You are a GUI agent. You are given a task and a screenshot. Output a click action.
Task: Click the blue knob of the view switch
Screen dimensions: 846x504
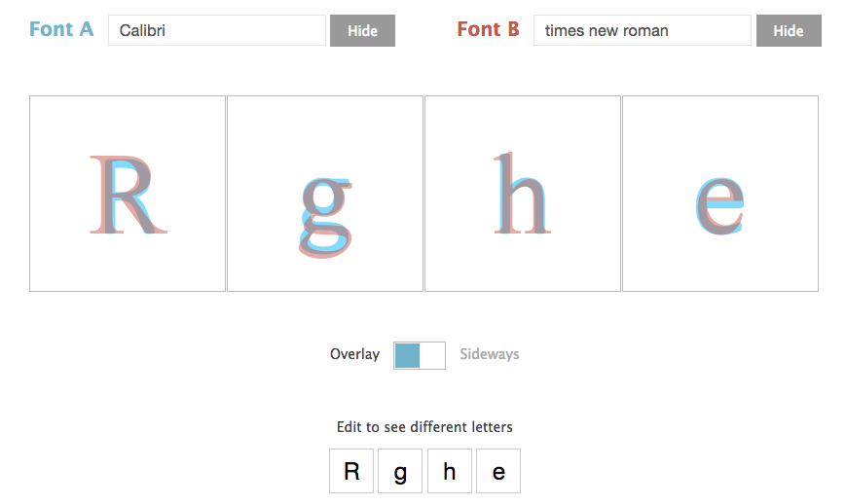pos(407,355)
